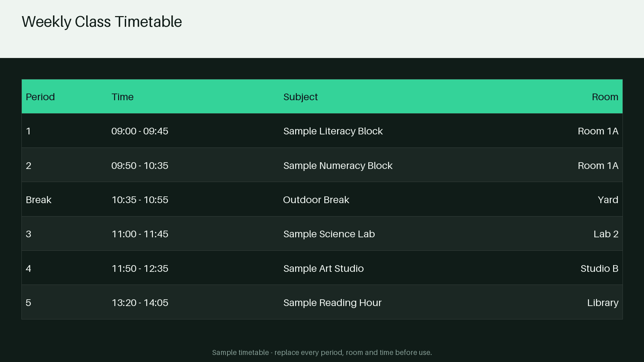Click the Time column header
This screenshot has height=362, width=644.
point(122,97)
